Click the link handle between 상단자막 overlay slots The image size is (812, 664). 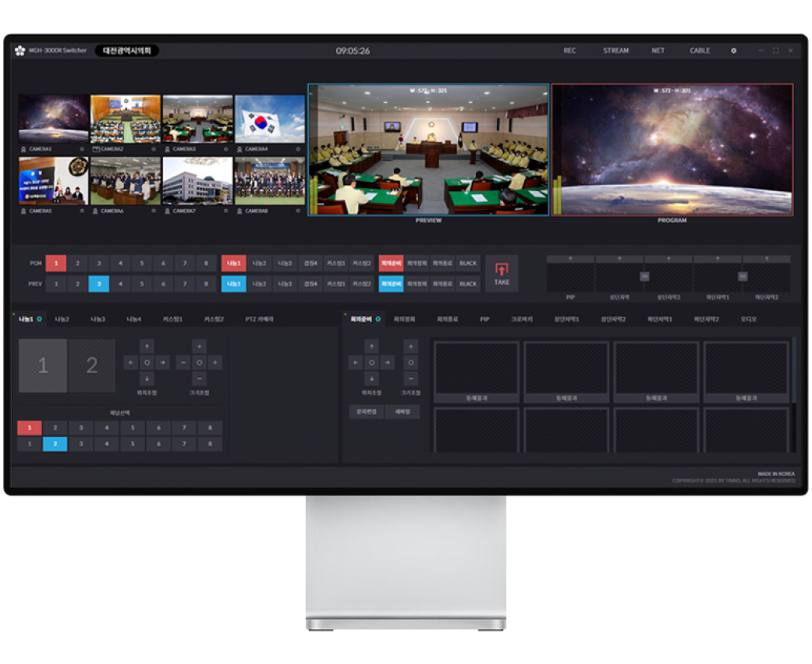click(644, 276)
